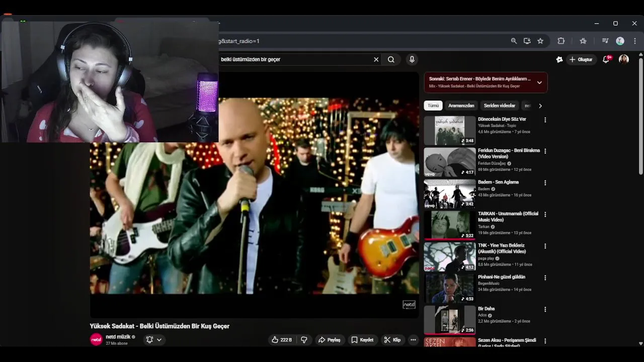Select the Aramanızdan filter chip

(461, 106)
